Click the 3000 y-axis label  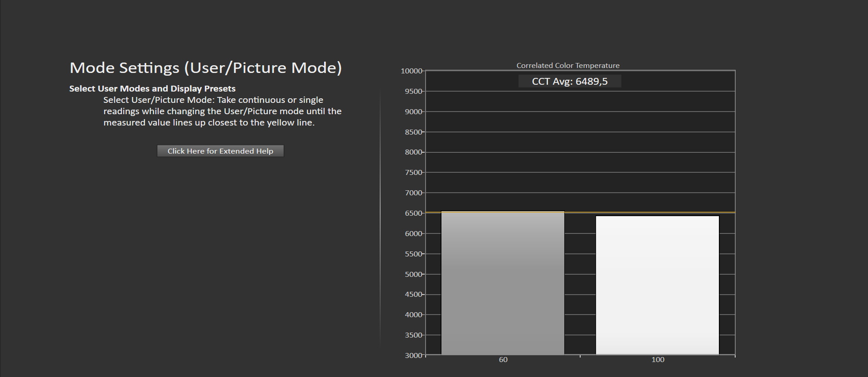pyautogui.click(x=413, y=356)
